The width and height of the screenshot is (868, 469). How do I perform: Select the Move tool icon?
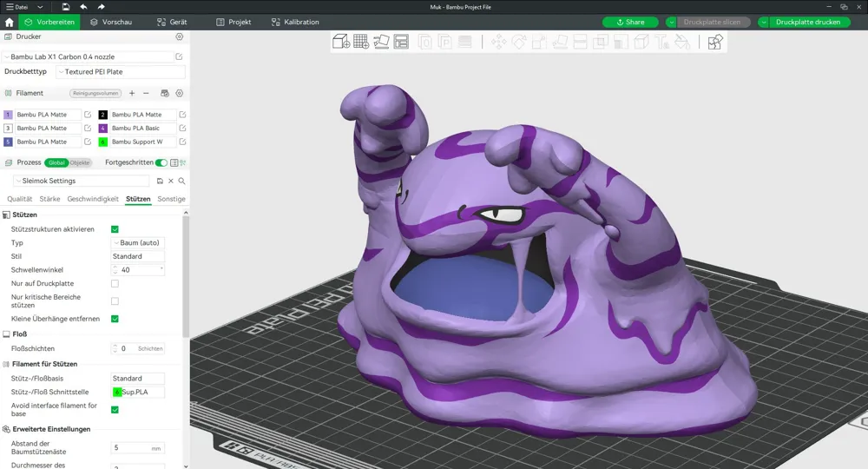pos(499,42)
